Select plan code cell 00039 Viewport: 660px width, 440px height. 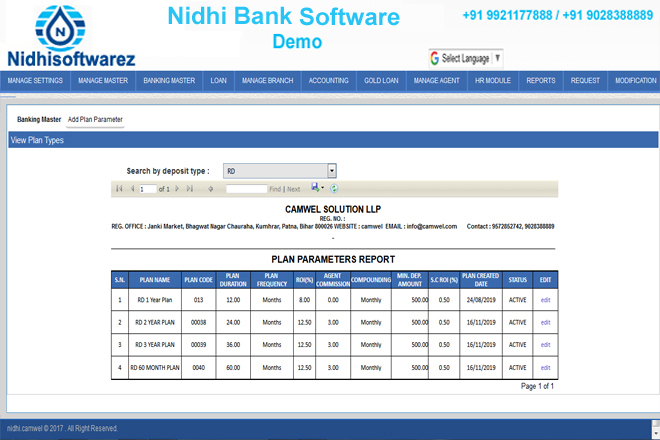pyautogui.click(x=199, y=345)
